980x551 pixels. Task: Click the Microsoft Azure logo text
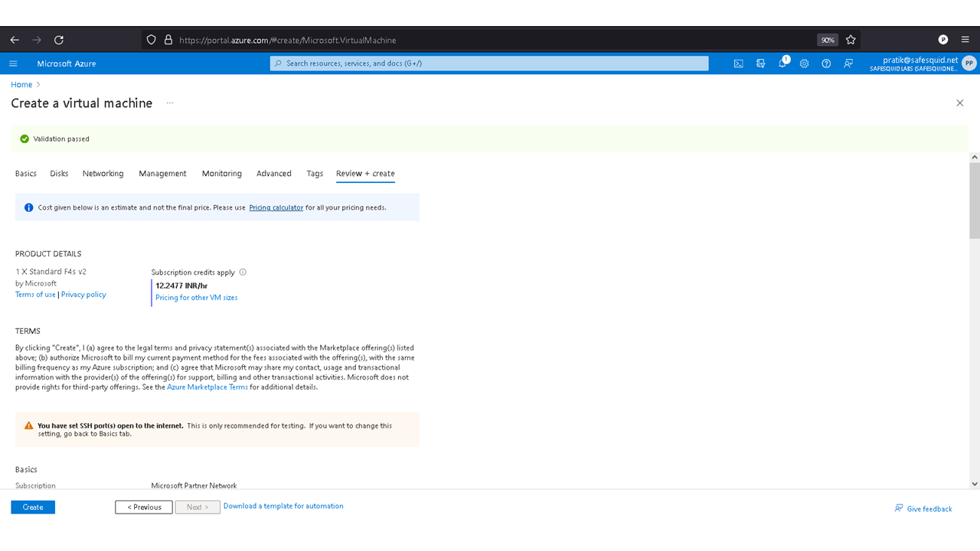click(x=67, y=64)
